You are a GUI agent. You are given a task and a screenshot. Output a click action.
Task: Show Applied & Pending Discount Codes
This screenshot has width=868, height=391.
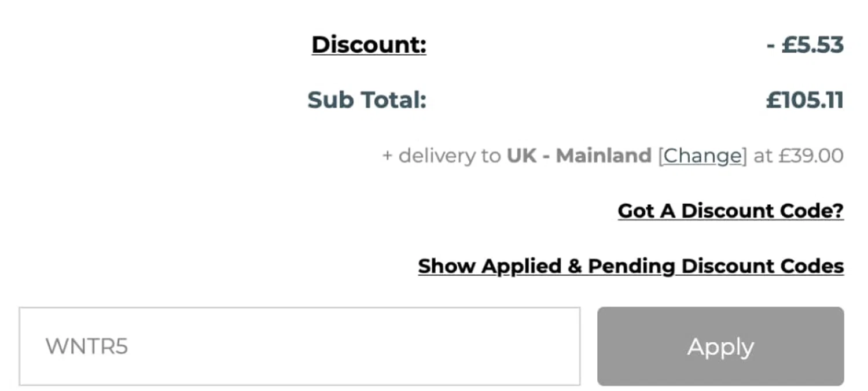631,266
